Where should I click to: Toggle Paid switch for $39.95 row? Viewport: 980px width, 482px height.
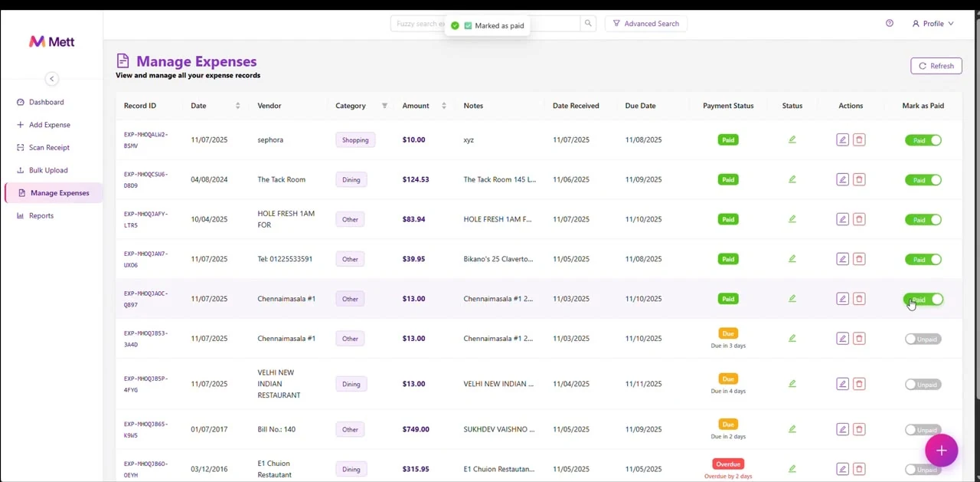[923, 260]
